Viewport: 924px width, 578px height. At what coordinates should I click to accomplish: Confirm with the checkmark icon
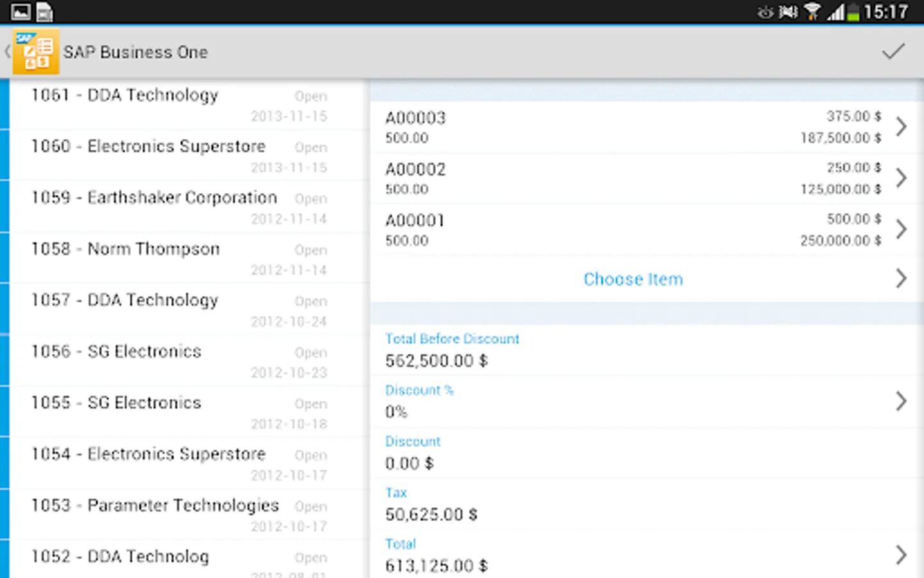point(893,51)
